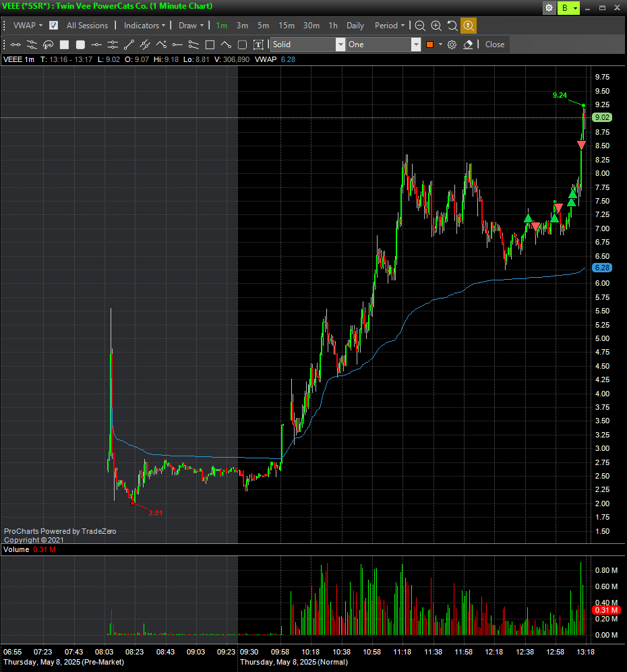Screen dimensions: 627x672
Task: Switch to 15m timeframe
Action: click(287, 26)
